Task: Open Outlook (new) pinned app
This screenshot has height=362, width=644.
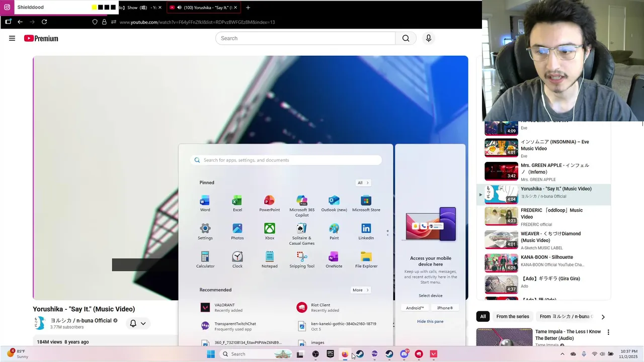Action: pyautogui.click(x=334, y=204)
